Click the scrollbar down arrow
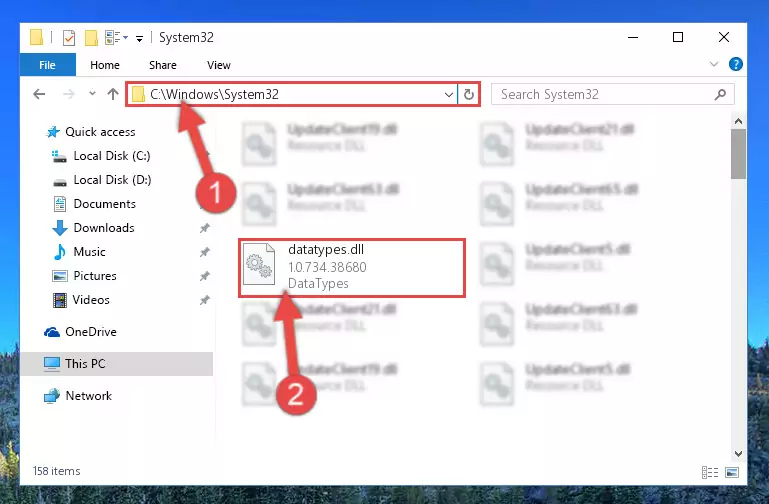The width and height of the screenshot is (769, 504). tap(738, 454)
